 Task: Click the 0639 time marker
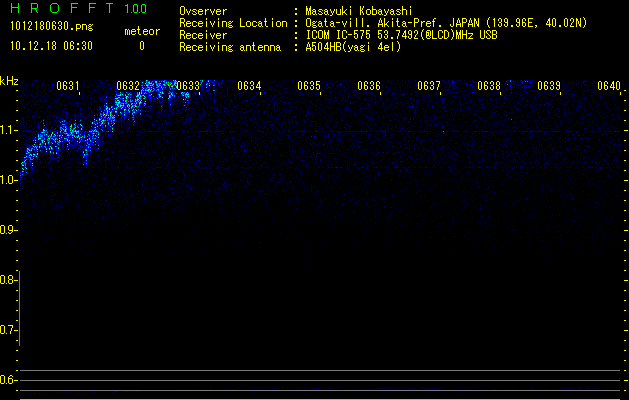pyautogui.click(x=549, y=86)
